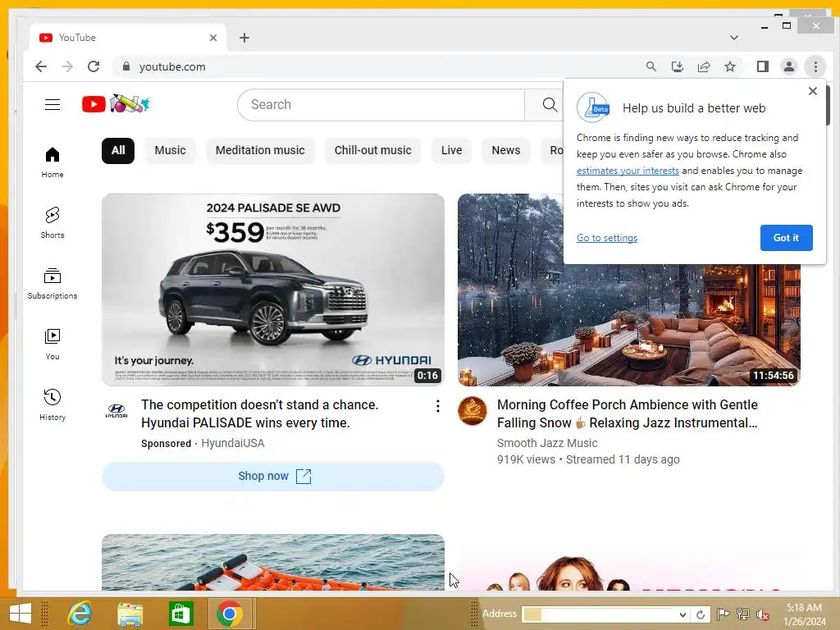
Task: Open File Explorer from taskbar
Action: coord(130,614)
